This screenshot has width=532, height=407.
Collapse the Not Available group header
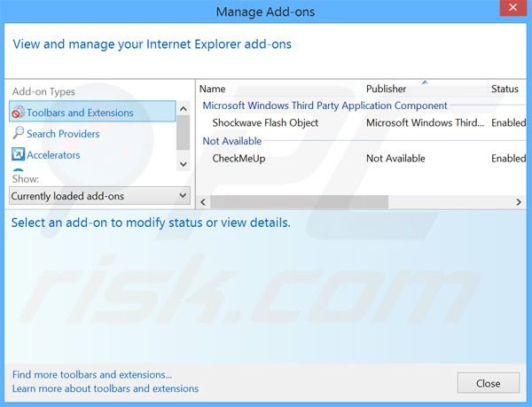click(x=232, y=141)
